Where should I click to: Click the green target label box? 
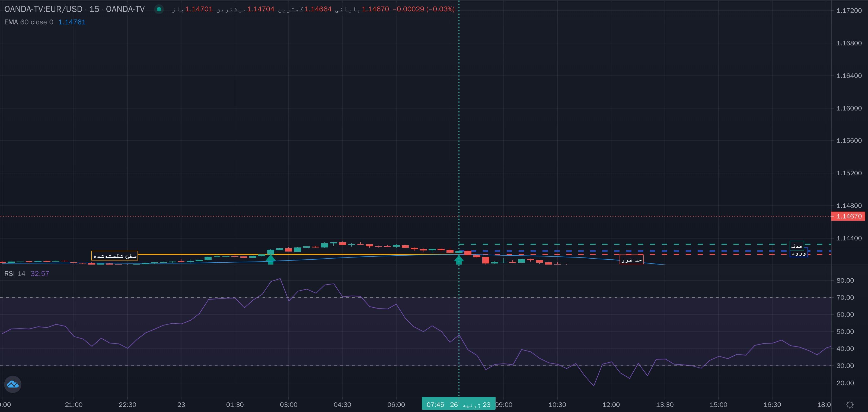tap(797, 246)
